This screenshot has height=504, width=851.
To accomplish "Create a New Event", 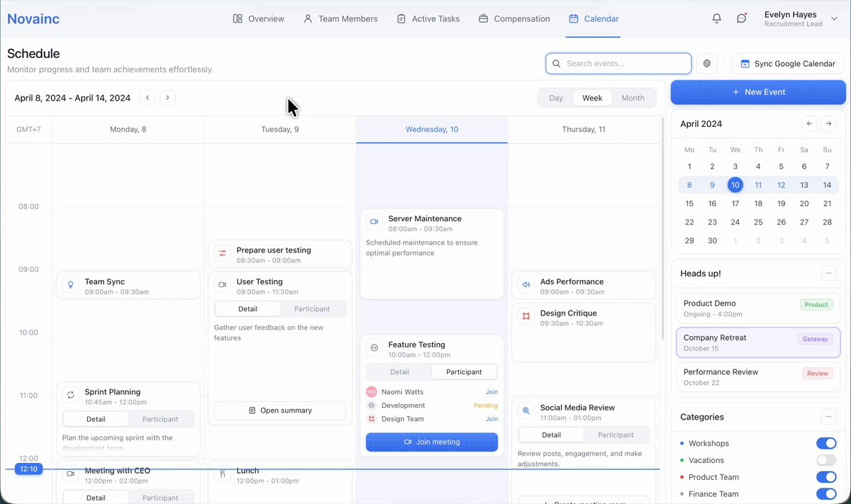I will point(758,92).
